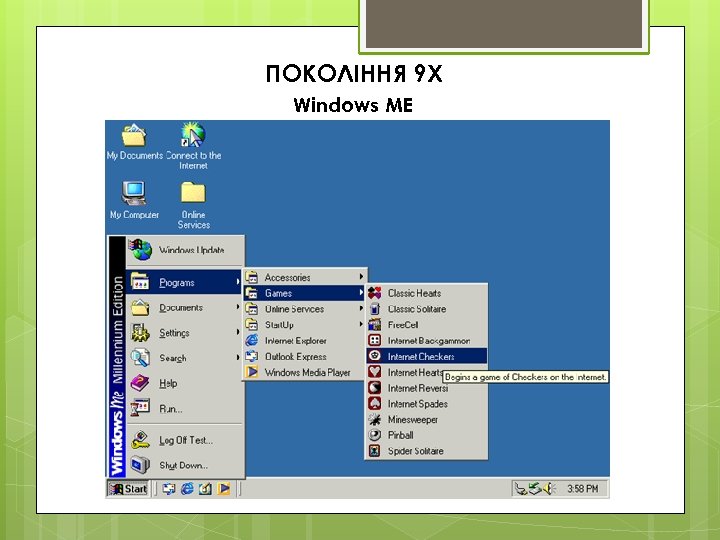Click the Log Off key icon
The width and height of the screenshot is (720, 540).
[x=140, y=440]
